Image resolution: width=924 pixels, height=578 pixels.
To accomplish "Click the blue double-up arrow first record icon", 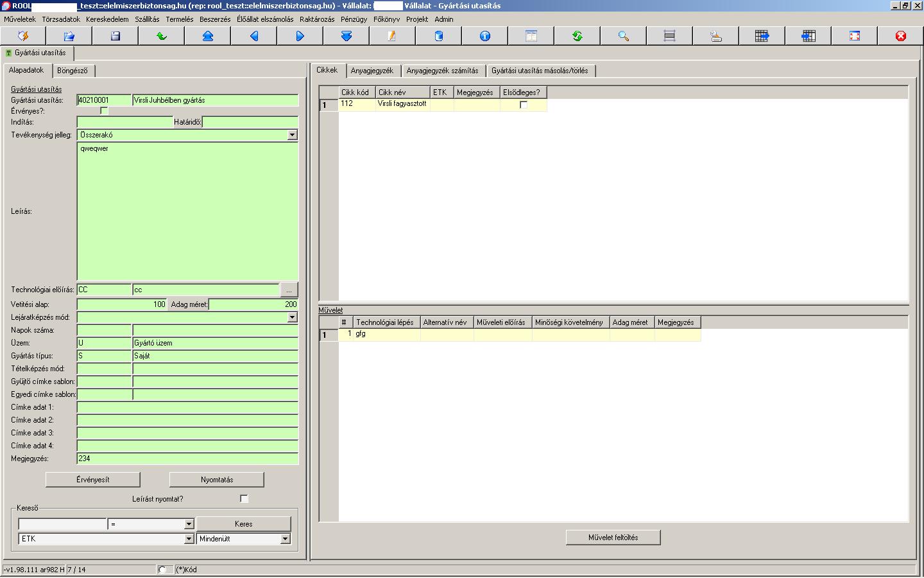I will [208, 36].
